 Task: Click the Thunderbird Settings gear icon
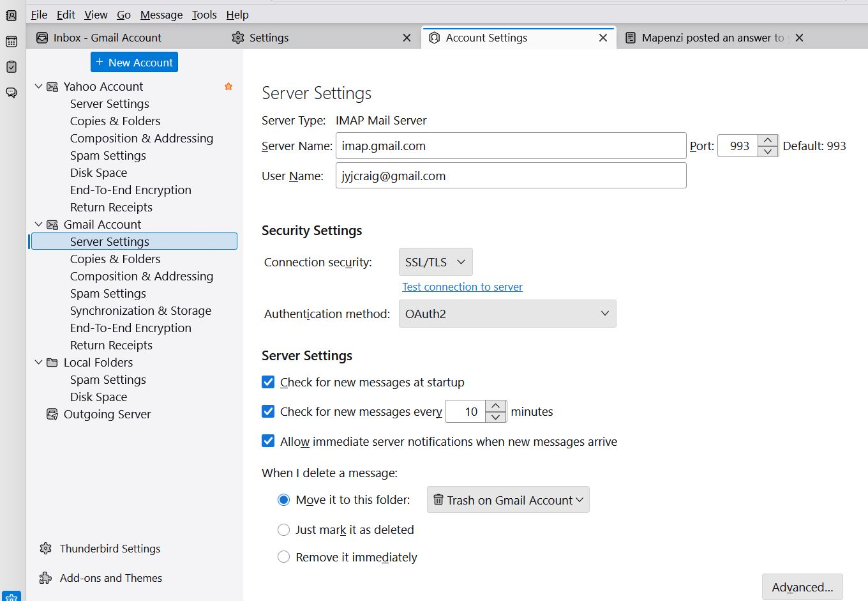click(45, 549)
